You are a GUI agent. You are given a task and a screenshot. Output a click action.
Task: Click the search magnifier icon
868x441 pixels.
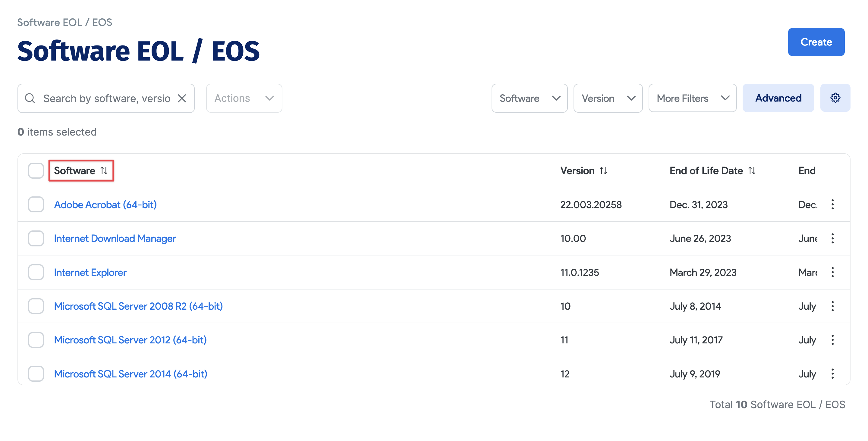[30, 98]
